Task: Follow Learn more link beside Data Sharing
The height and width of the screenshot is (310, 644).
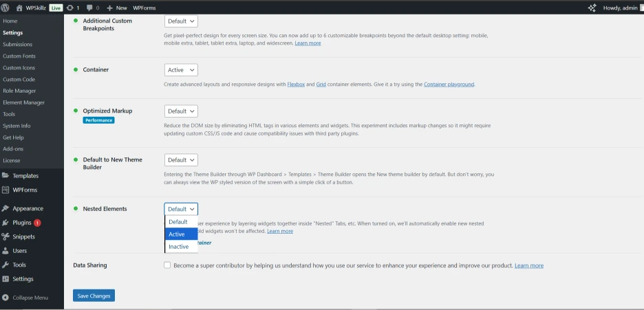Action: tap(529, 266)
